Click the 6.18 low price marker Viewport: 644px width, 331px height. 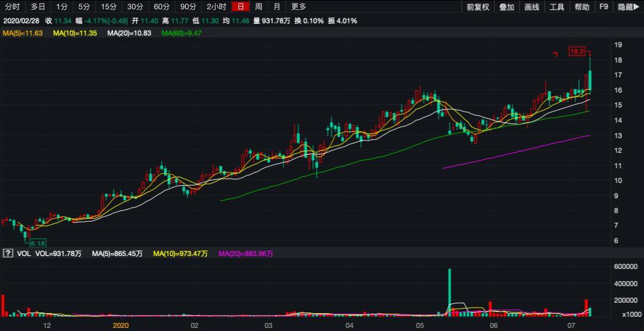tap(37, 243)
